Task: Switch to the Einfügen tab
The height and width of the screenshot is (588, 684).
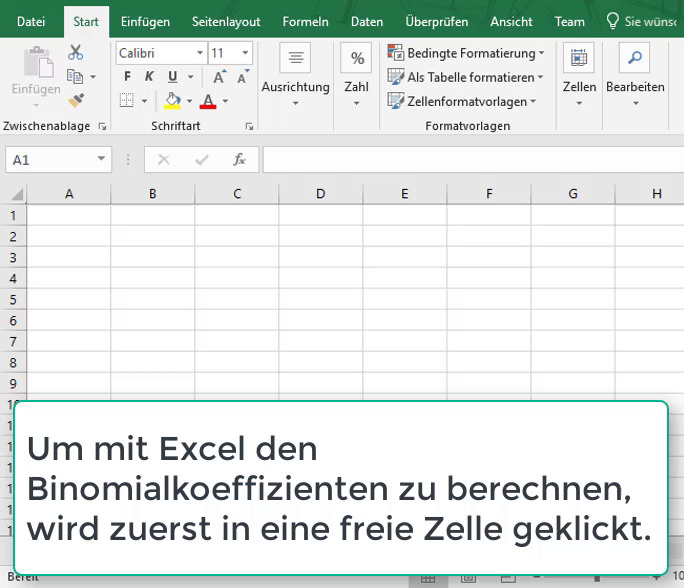Action: 145,21
